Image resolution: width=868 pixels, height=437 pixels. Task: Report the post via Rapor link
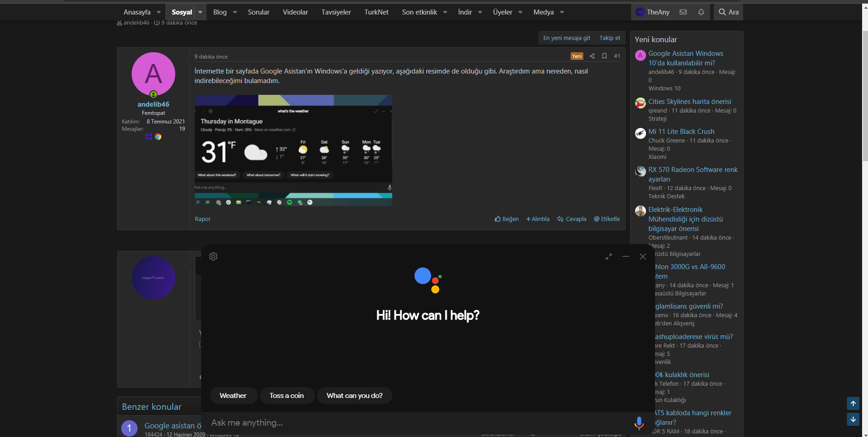(x=202, y=219)
